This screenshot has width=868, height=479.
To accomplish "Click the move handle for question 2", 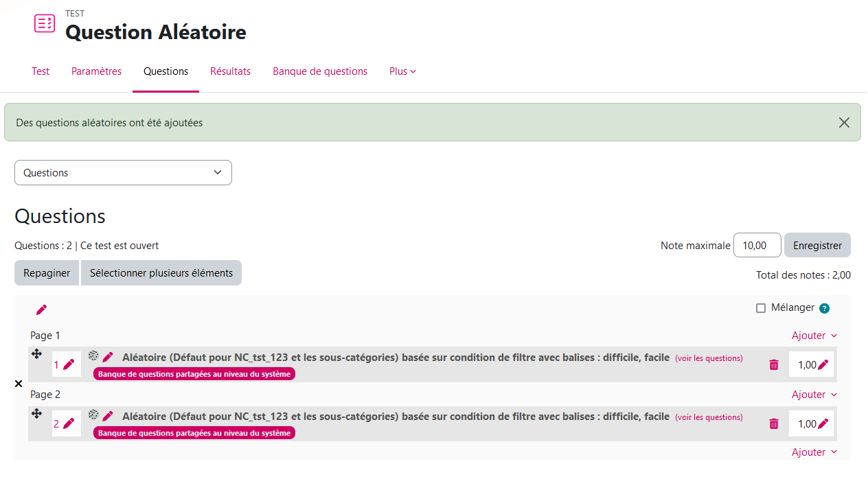I will click(37, 413).
